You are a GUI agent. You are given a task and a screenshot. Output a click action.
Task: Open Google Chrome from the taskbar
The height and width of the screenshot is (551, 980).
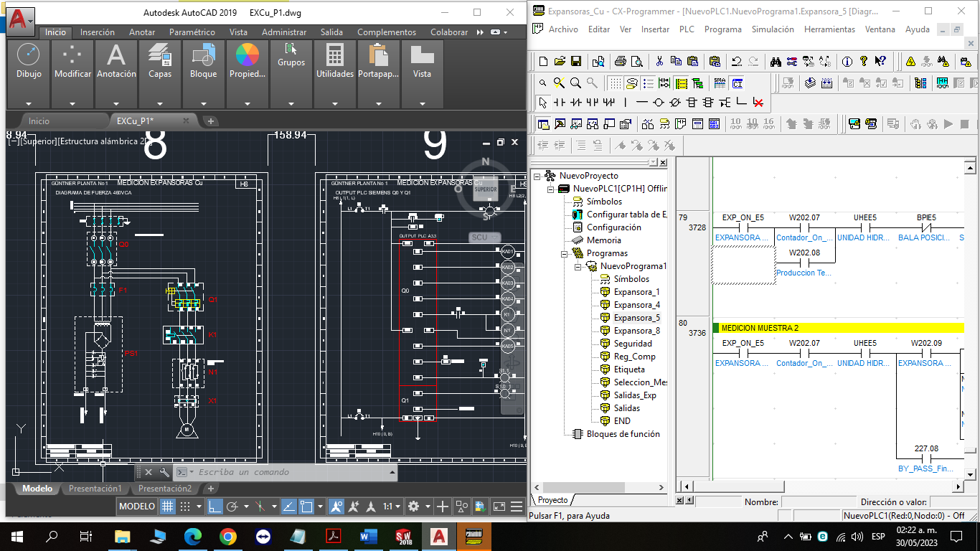[x=227, y=536]
